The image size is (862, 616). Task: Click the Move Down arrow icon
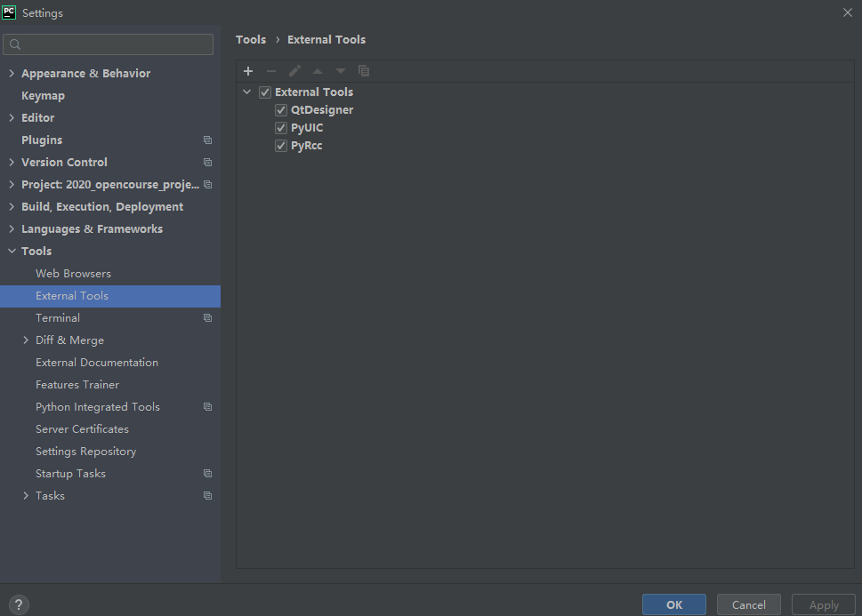click(x=341, y=71)
